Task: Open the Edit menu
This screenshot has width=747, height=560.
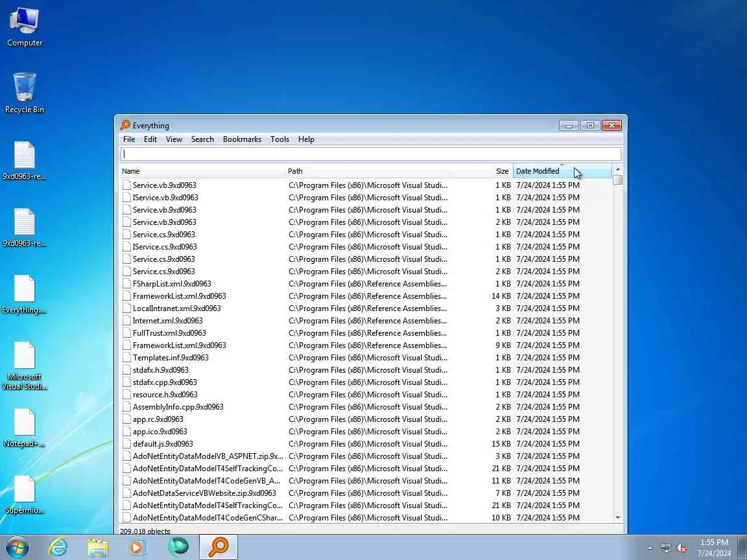Action: (x=150, y=139)
